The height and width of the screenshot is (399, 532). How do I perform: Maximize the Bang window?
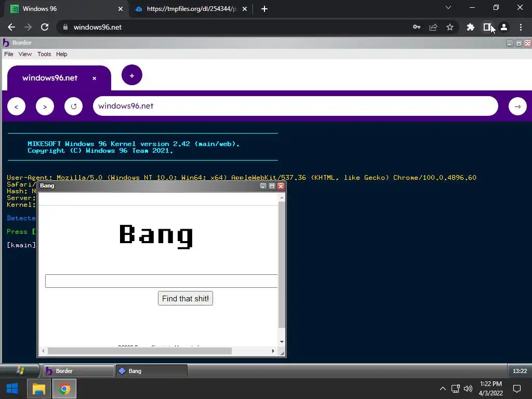(x=272, y=186)
